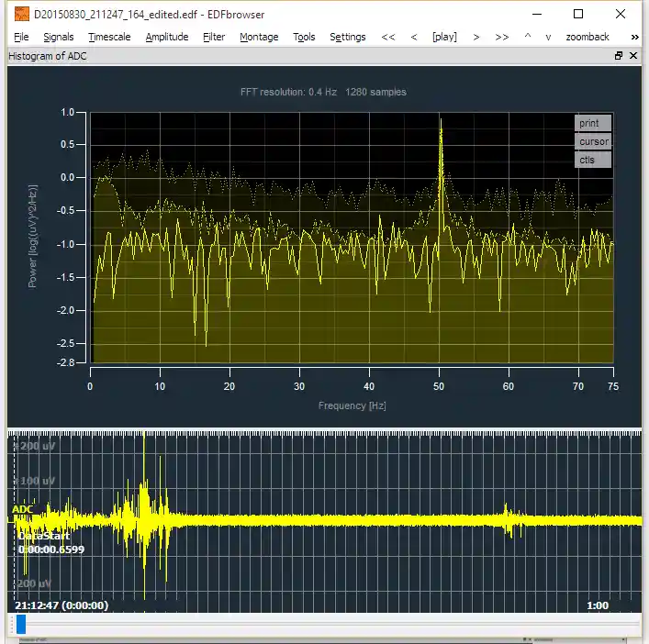
Task: Open the Filter menu
Action: coord(214,37)
